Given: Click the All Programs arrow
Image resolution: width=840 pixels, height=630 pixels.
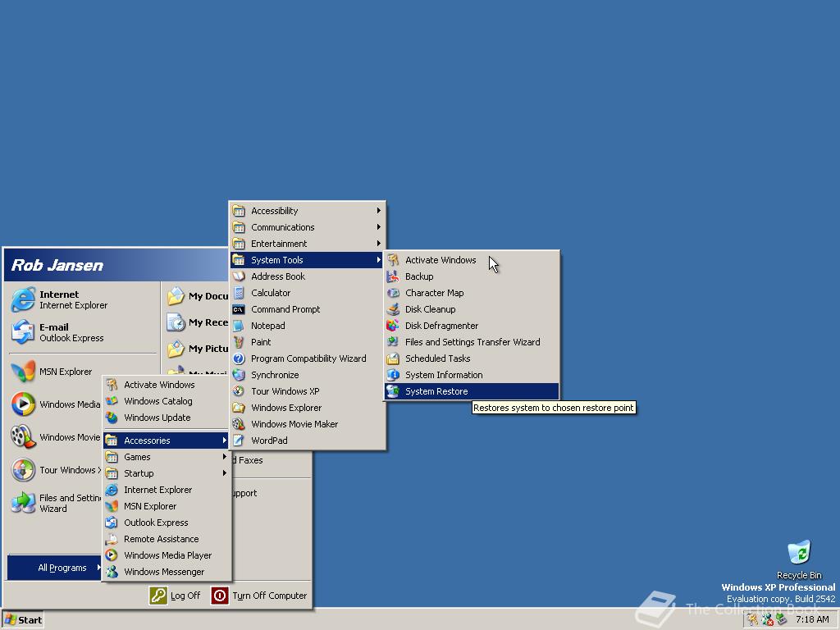Looking at the screenshot, I should (x=98, y=568).
